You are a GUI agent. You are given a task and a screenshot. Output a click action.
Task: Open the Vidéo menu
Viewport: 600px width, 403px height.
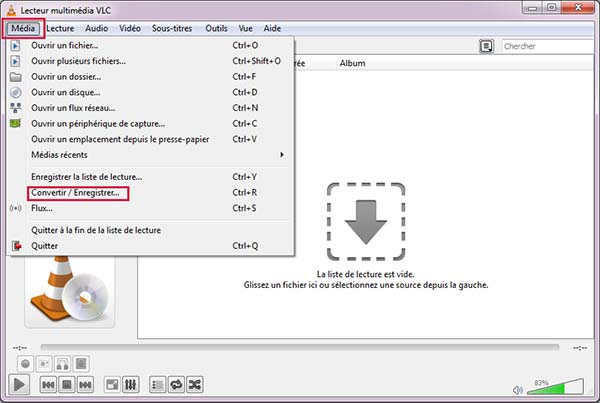pyautogui.click(x=130, y=28)
